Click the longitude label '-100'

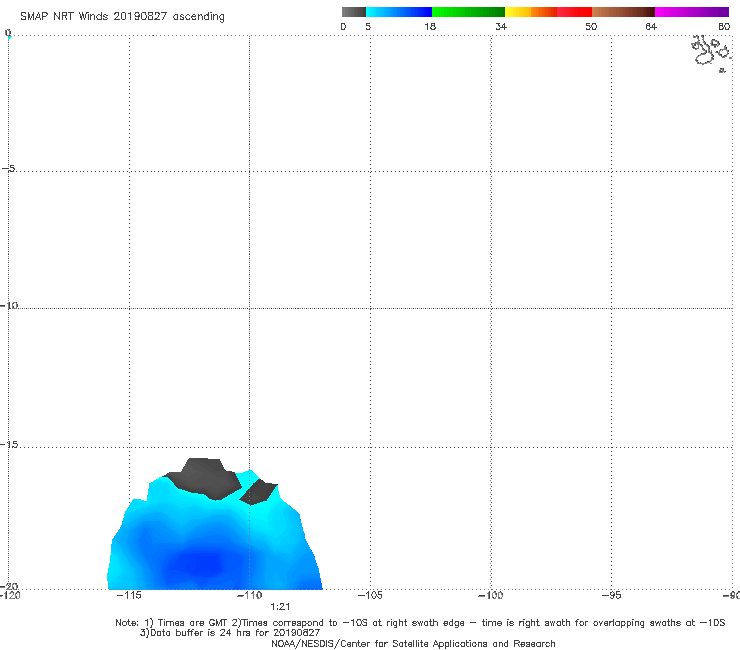click(x=491, y=595)
